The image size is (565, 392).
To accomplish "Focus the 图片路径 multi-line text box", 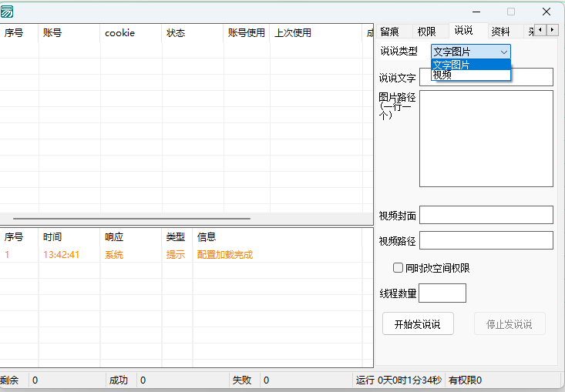I will pyautogui.click(x=486, y=139).
